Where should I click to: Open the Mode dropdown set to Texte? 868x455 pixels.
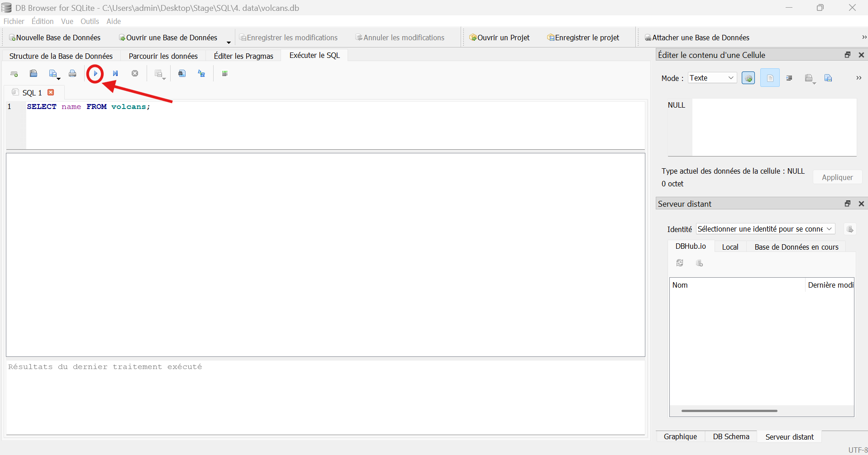point(712,77)
